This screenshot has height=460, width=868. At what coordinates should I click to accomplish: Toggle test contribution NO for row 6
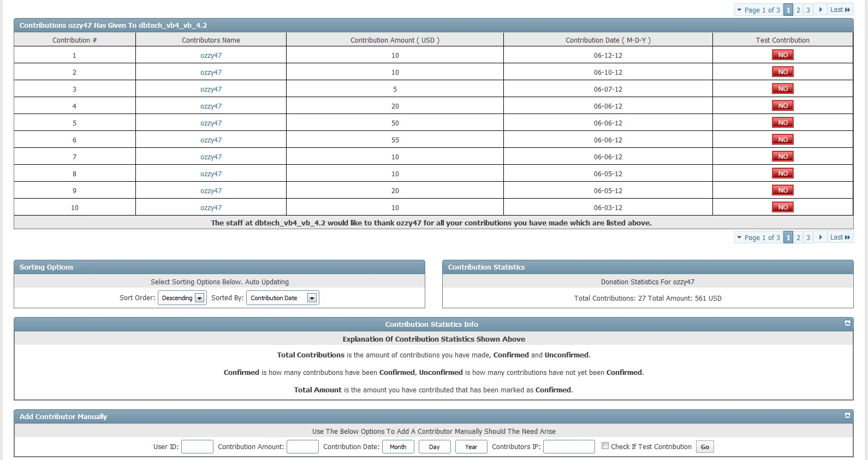click(783, 140)
